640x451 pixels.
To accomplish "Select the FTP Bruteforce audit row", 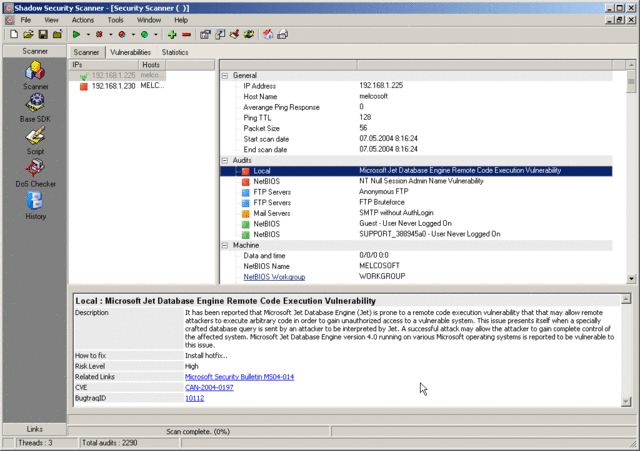I will click(416, 203).
